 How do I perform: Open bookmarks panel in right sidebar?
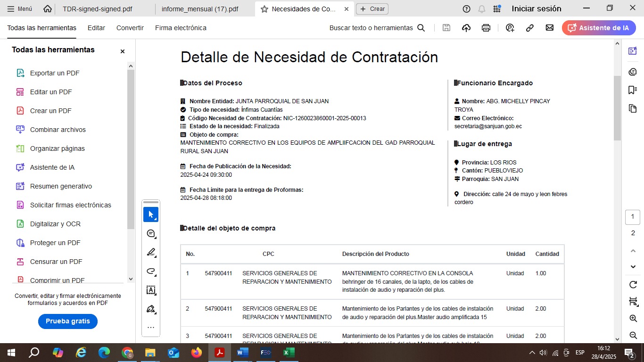(633, 90)
